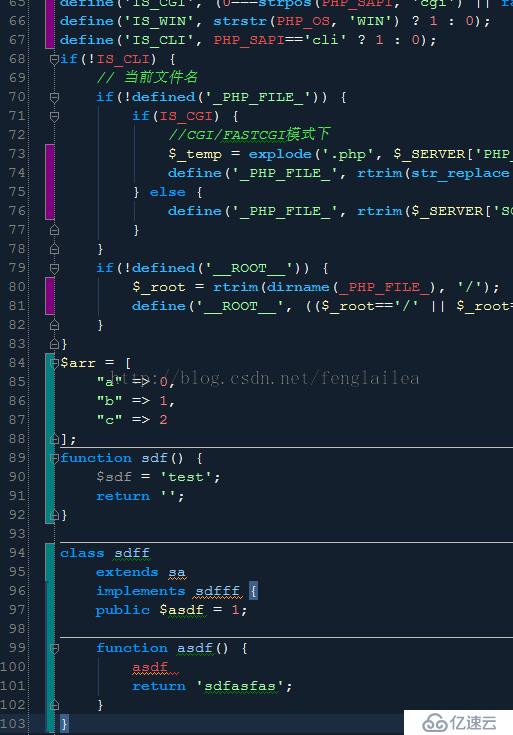
Task: Click line number 100 in the gutter
Action: [13, 667]
